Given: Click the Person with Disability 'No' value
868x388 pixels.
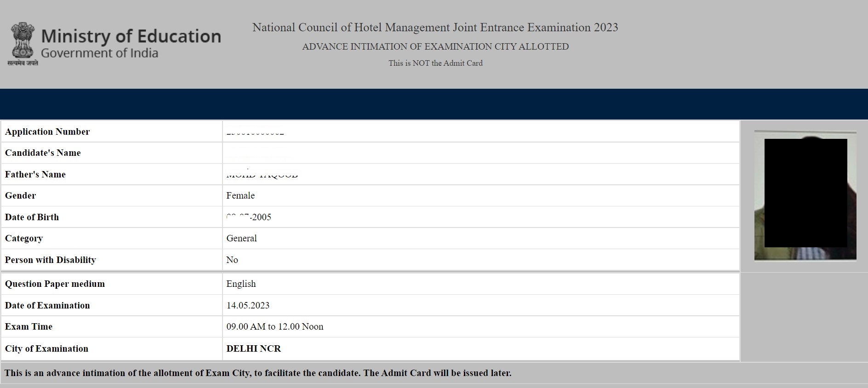Looking at the screenshot, I should [x=232, y=260].
